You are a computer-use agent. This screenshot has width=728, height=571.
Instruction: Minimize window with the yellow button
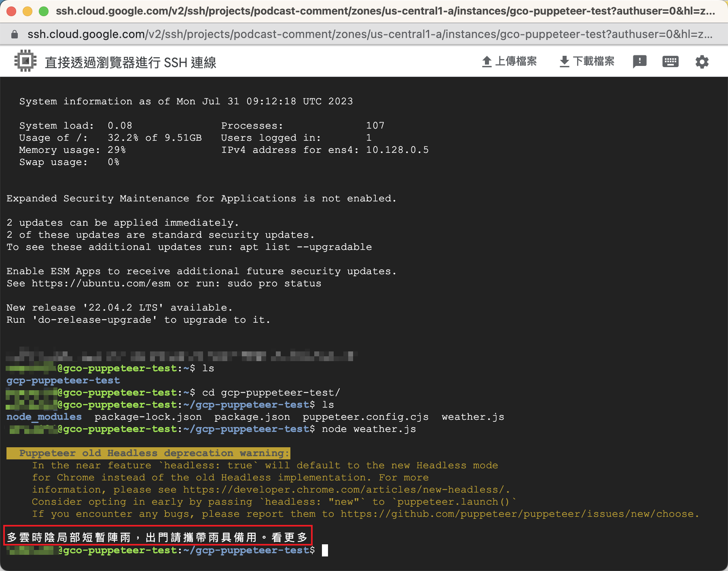pyautogui.click(x=28, y=11)
